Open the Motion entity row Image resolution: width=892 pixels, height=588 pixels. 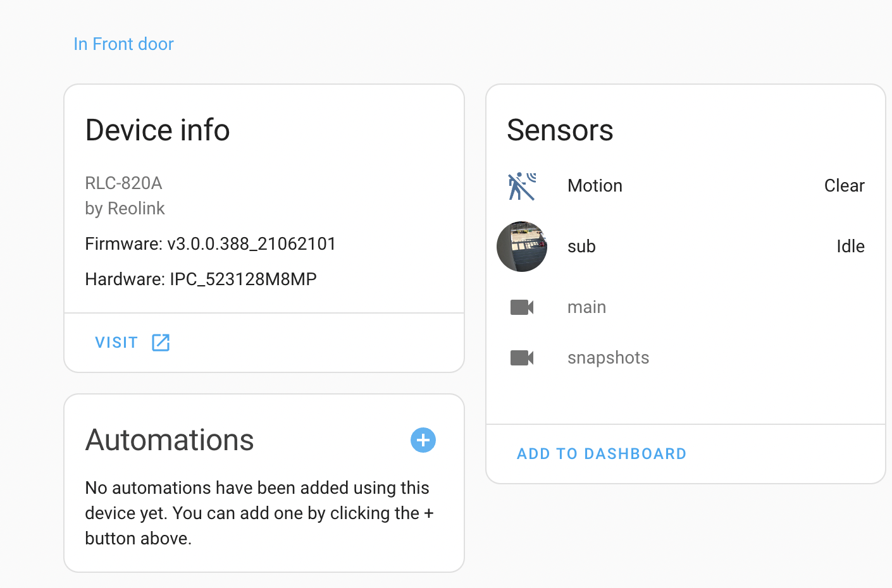tap(594, 185)
